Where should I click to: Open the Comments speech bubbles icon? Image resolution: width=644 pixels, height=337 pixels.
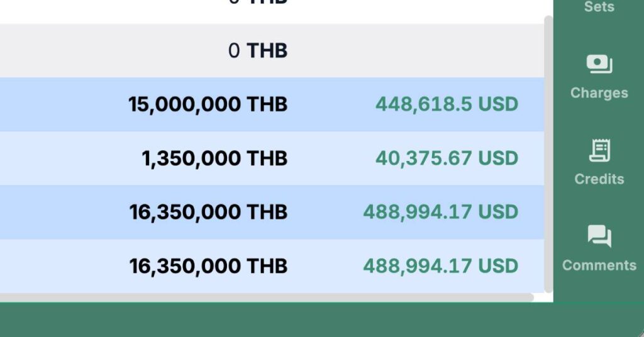pyautogui.click(x=599, y=236)
